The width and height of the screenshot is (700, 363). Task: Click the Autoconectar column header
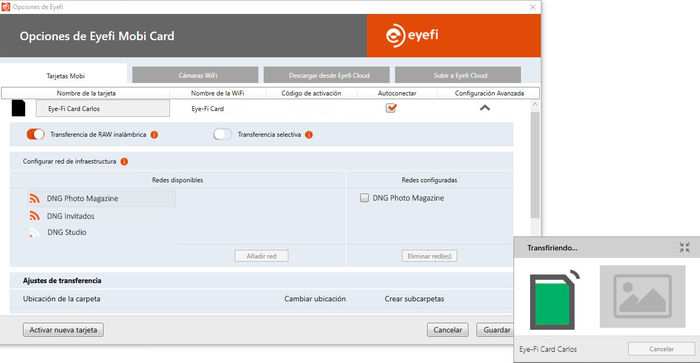click(x=397, y=93)
